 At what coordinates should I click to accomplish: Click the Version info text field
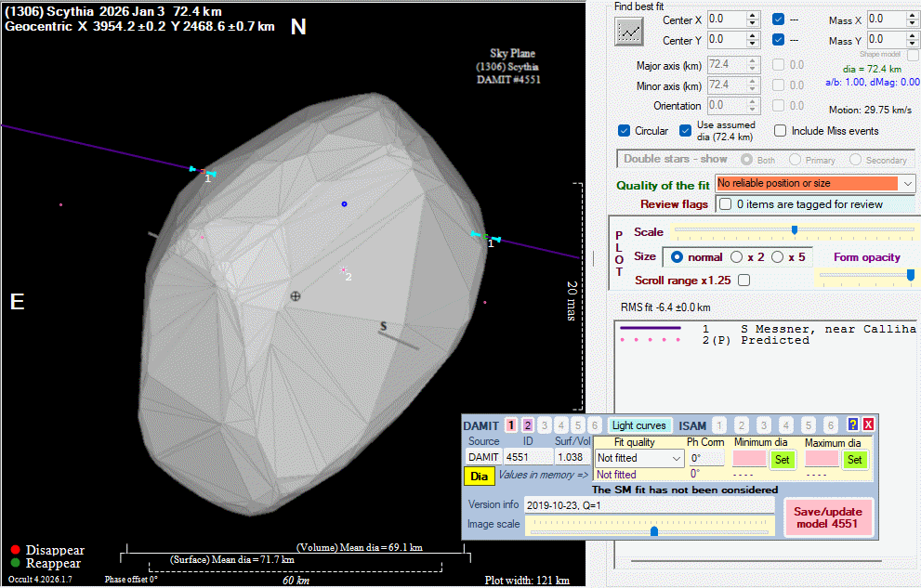point(648,505)
